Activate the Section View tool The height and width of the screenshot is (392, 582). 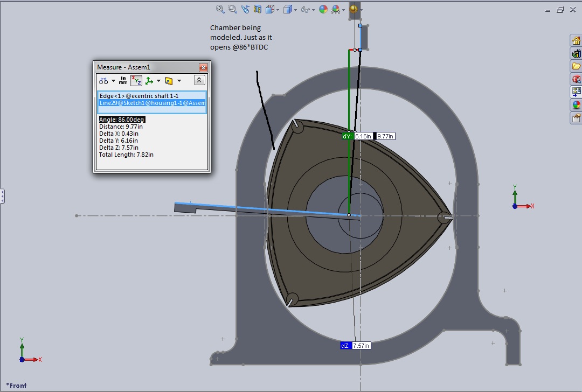click(257, 9)
